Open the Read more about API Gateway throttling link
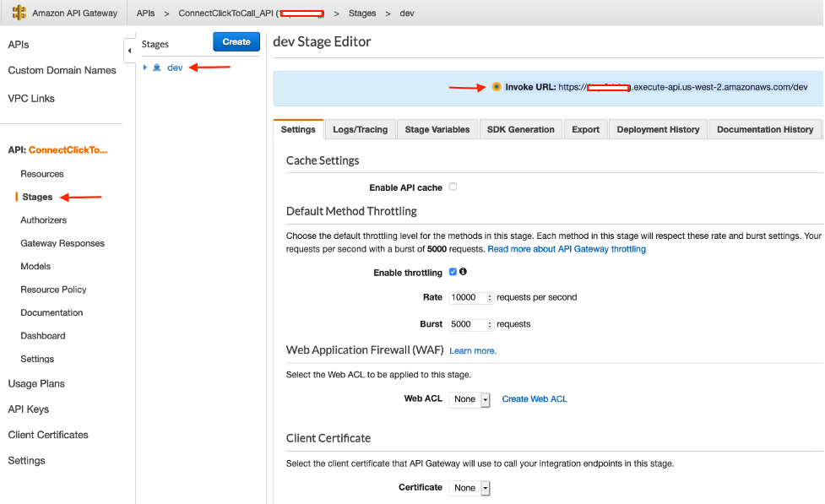This screenshot has width=825, height=504. (567, 249)
